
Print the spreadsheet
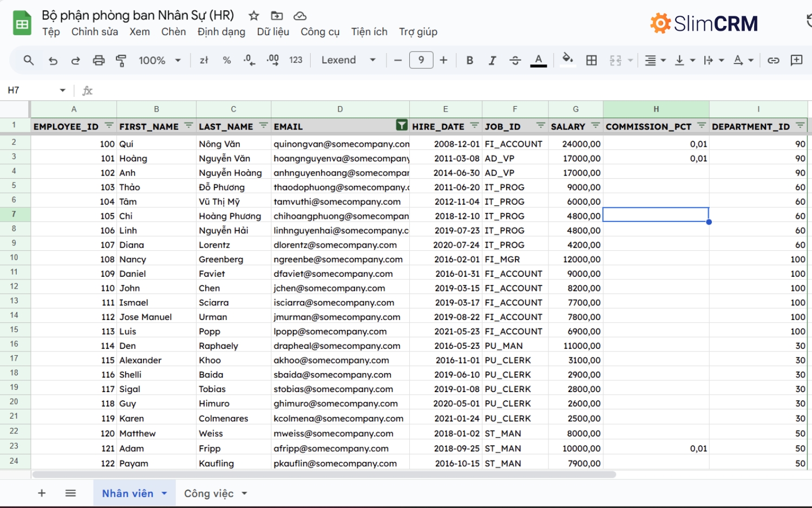coord(99,60)
